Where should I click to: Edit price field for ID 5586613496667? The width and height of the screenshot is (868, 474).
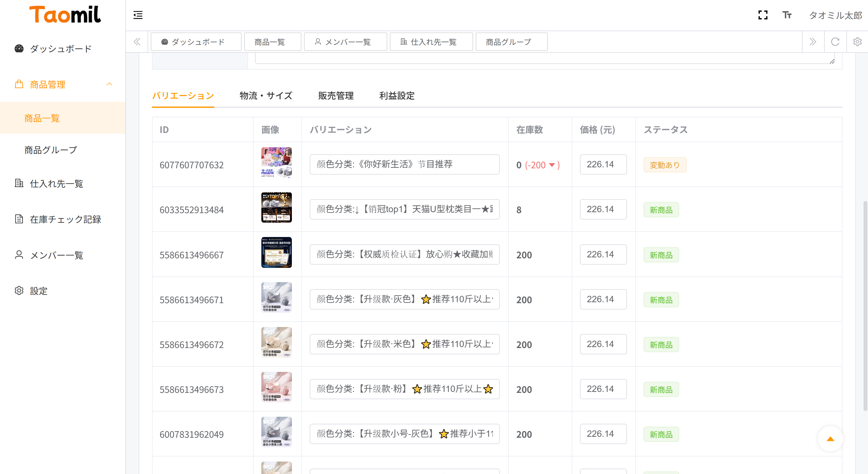click(x=603, y=254)
